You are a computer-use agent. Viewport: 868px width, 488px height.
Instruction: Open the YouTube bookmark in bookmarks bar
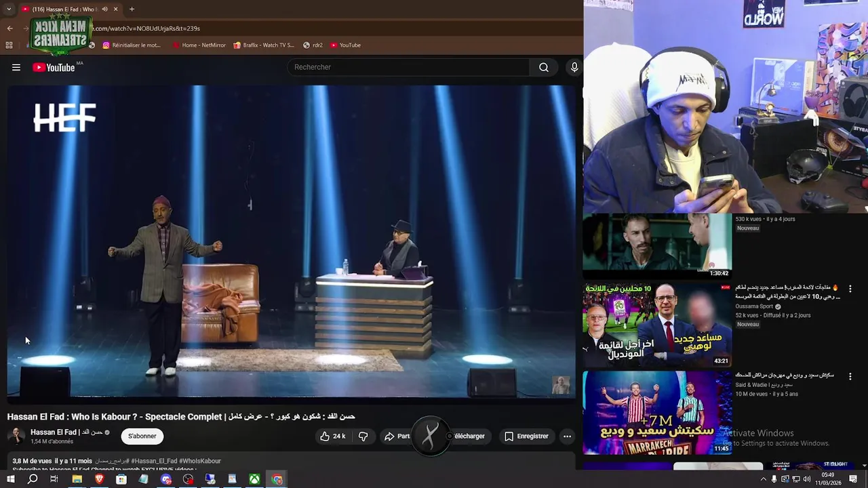tap(346, 45)
